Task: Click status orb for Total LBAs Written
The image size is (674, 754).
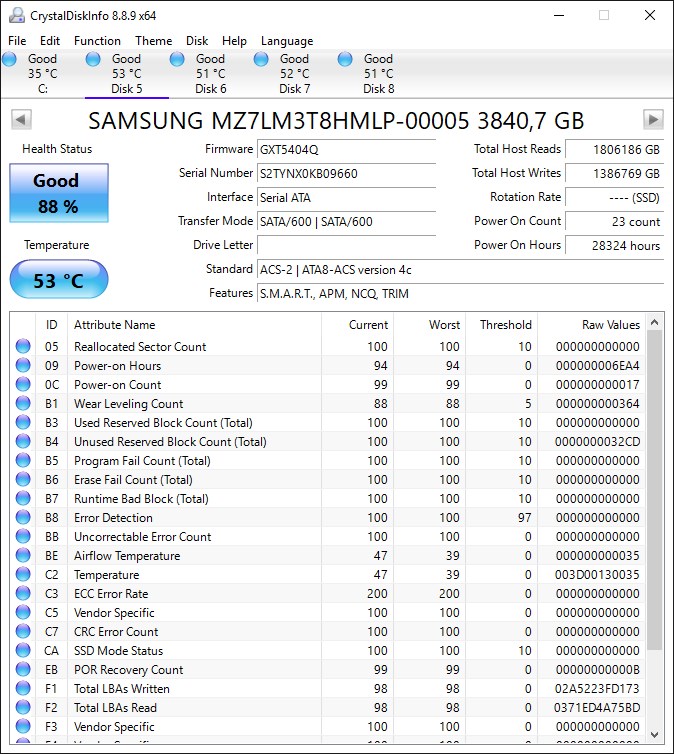Action: coord(23,689)
